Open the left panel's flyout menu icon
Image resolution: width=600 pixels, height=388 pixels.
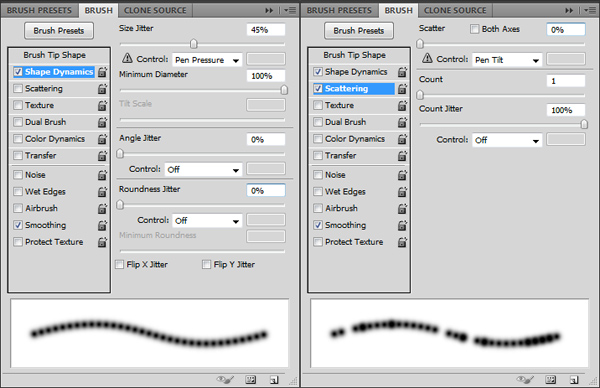[x=291, y=10]
